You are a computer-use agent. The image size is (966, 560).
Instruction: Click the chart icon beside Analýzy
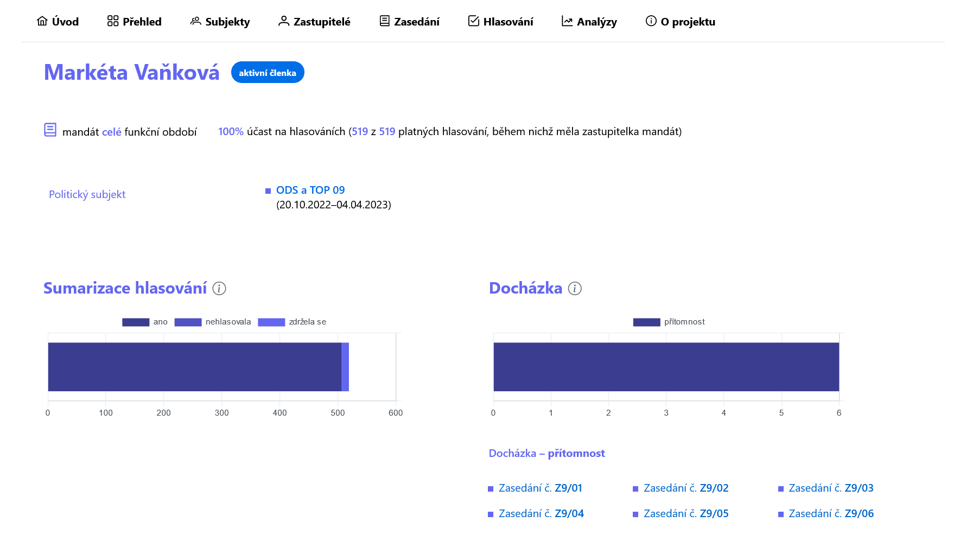(567, 21)
